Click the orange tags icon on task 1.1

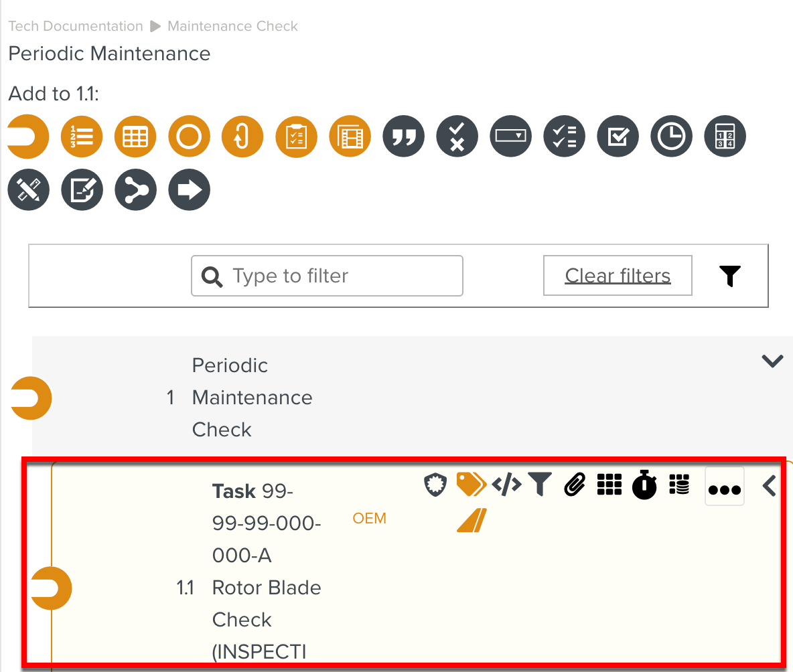click(x=471, y=484)
